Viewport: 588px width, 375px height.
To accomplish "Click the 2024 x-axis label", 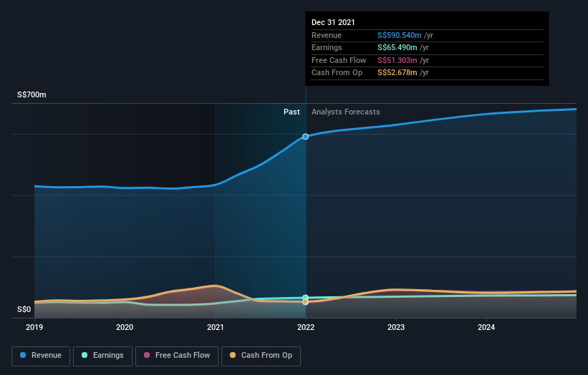I will pyautogui.click(x=486, y=328).
